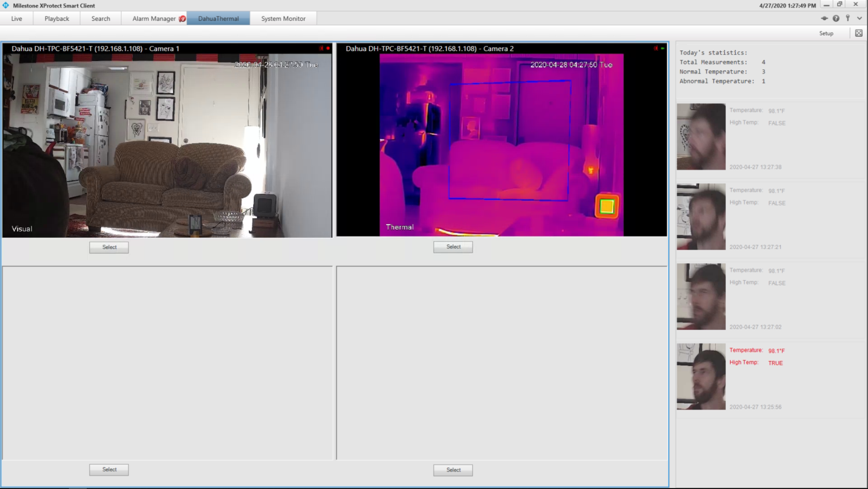This screenshot has height=489, width=868.
Task: Click the Visual label on Camera 1 feed
Action: click(x=22, y=229)
